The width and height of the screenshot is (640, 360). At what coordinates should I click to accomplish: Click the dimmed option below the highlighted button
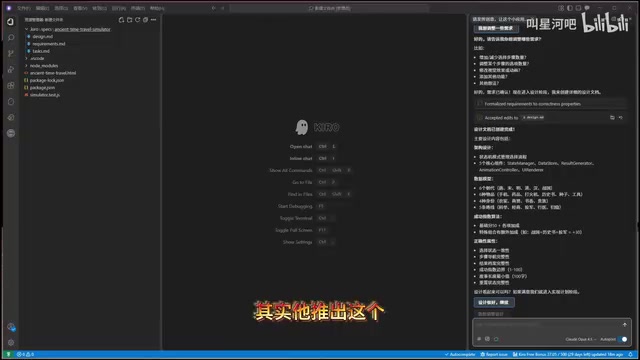click(x=490, y=314)
